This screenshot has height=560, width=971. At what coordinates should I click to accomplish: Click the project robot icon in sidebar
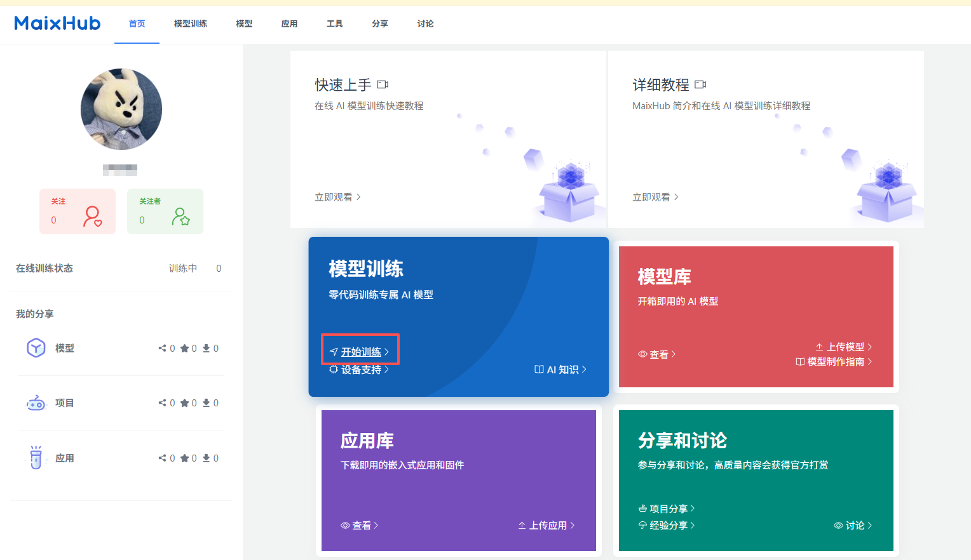point(36,403)
